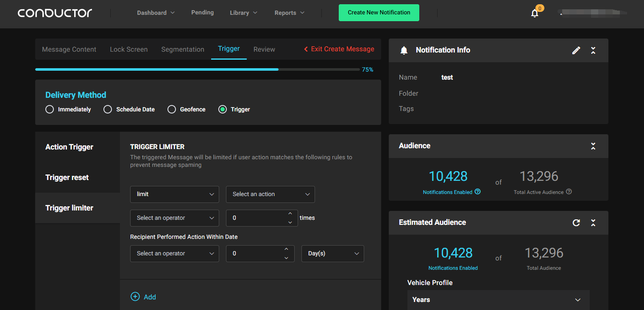Open the Day(s) unit dropdown
Image resolution: width=644 pixels, height=310 pixels.
coord(333,253)
